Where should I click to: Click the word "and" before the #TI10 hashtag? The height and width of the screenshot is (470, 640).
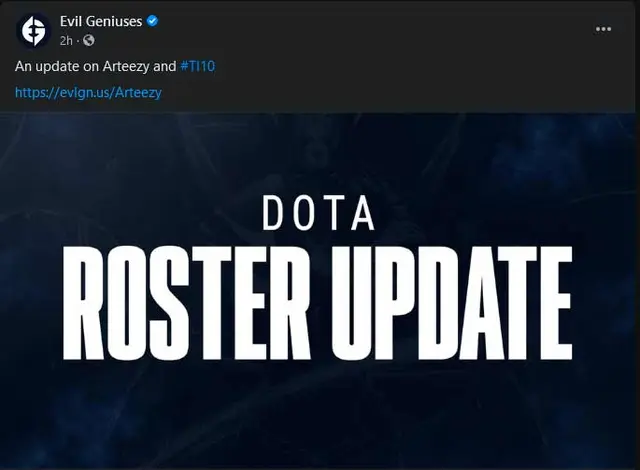pos(164,66)
